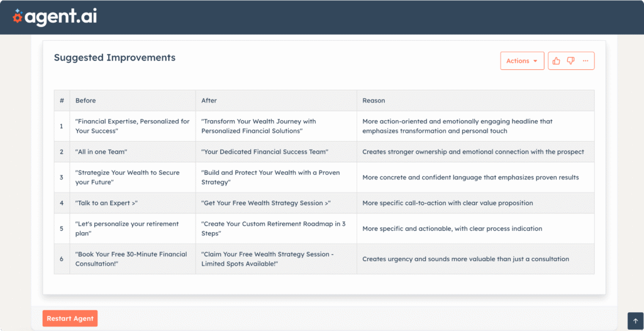Click "Get Your Free Wealth Strategy Session >" cell
The image size is (644, 331).
click(x=276, y=203)
